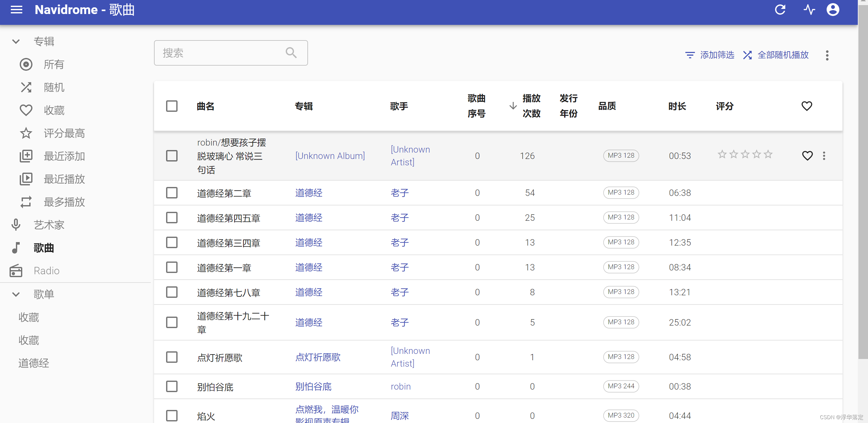Check the box for the robin/想要孩子摆脱玻璃心 song
This screenshot has height=423, width=868.
171,156
